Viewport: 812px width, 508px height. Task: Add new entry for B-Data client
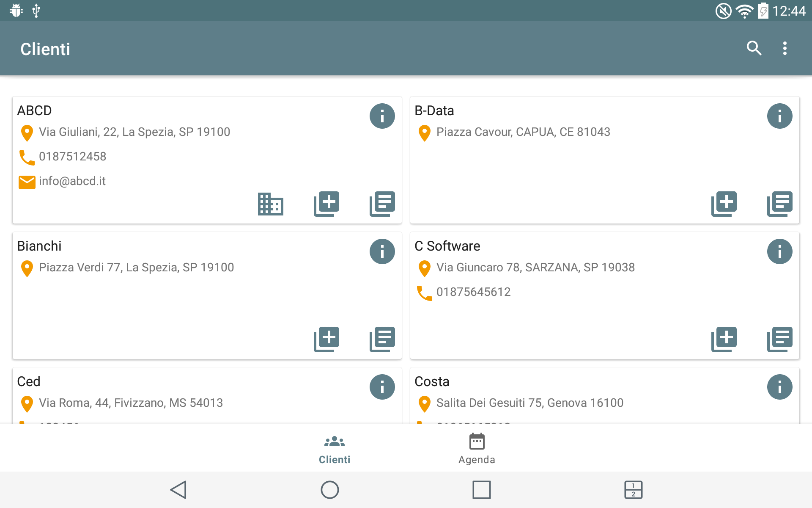tap(724, 204)
